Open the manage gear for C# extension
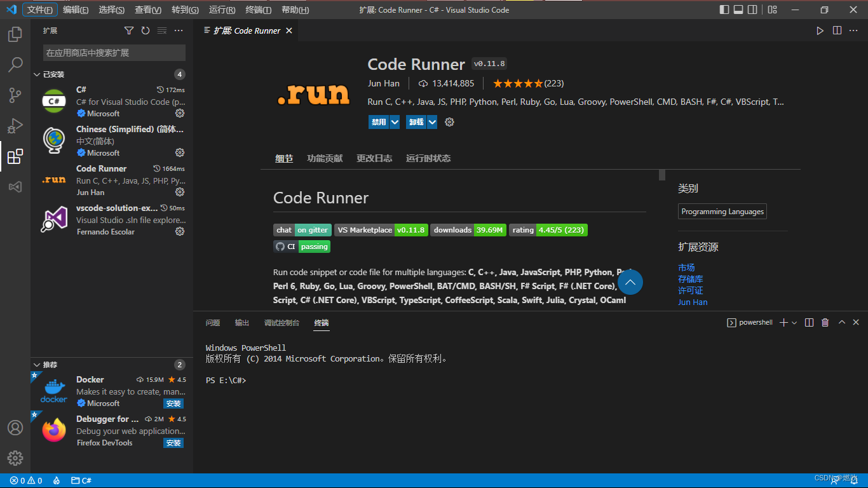 tap(180, 113)
